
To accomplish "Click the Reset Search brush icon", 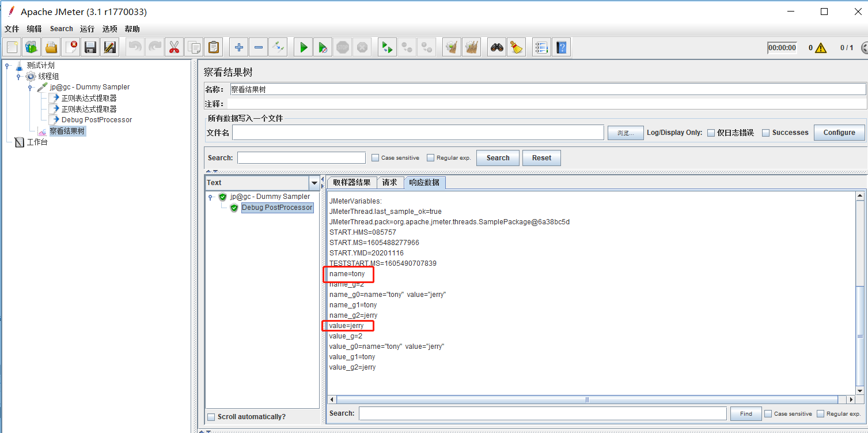I will coord(517,47).
